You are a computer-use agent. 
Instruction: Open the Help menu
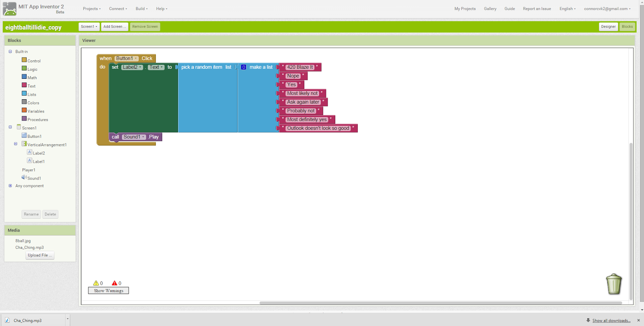coord(162,9)
